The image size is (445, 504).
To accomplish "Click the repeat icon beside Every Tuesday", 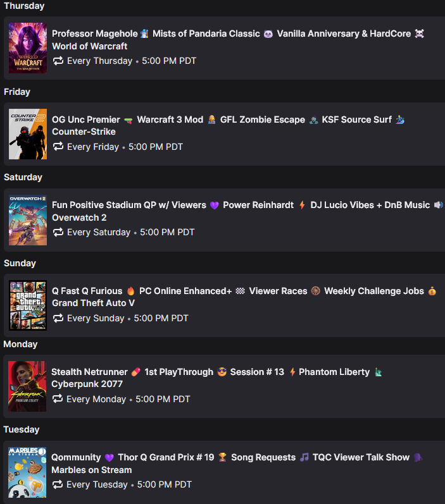I will (x=57, y=484).
